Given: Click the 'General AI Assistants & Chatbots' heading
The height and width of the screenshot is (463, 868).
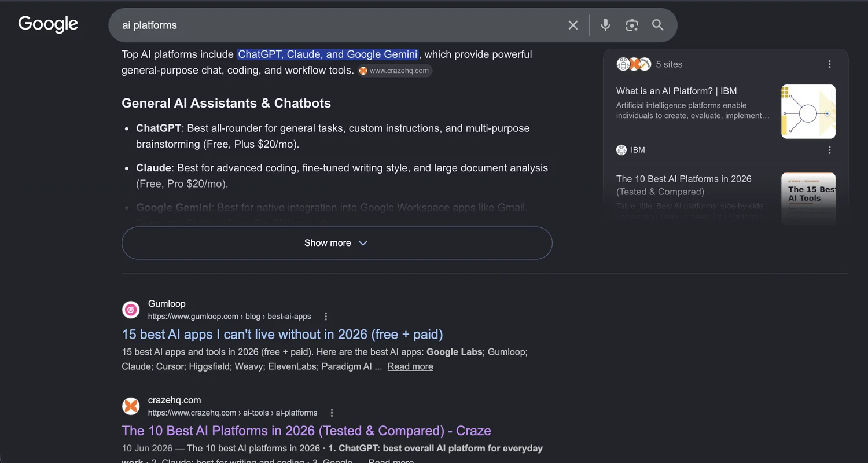Looking at the screenshot, I should point(226,104).
